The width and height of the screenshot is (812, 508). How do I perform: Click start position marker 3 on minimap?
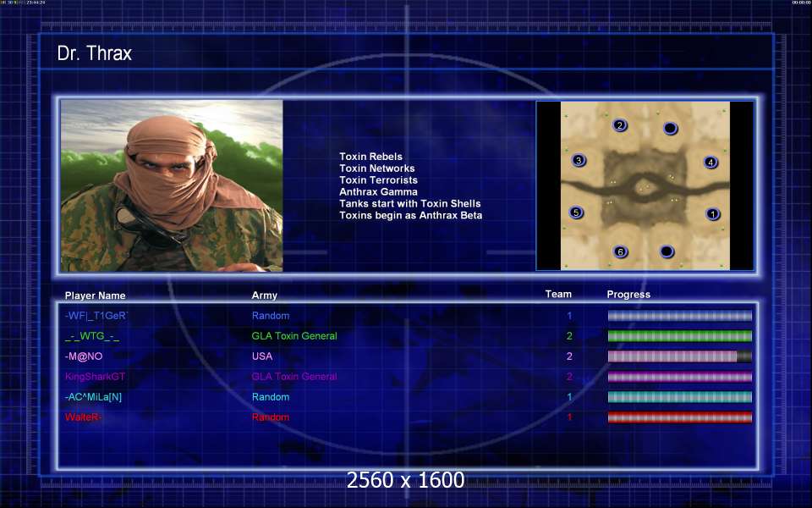coord(579,160)
